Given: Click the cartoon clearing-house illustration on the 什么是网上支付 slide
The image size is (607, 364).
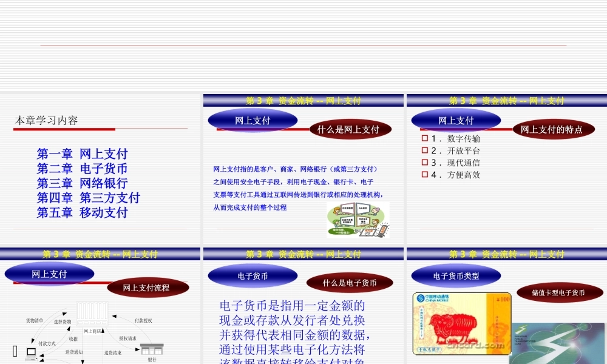Looking at the screenshot, I should (x=358, y=218).
